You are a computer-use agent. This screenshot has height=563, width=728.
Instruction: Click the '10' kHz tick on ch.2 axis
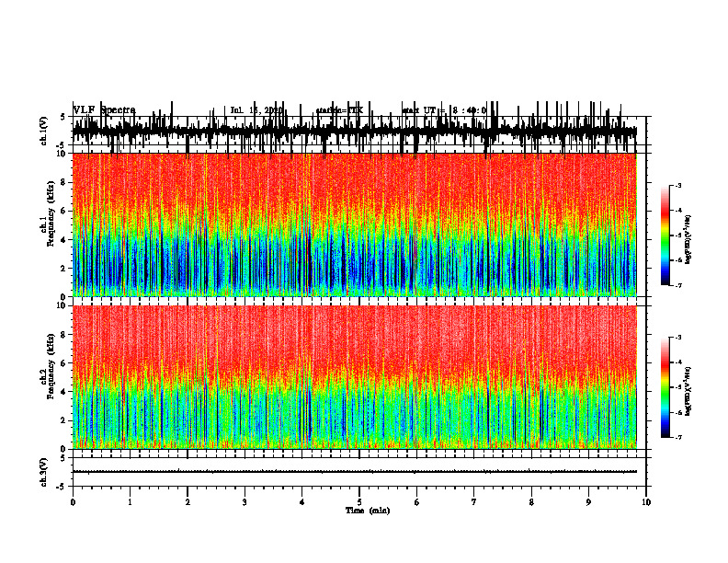click(x=62, y=305)
